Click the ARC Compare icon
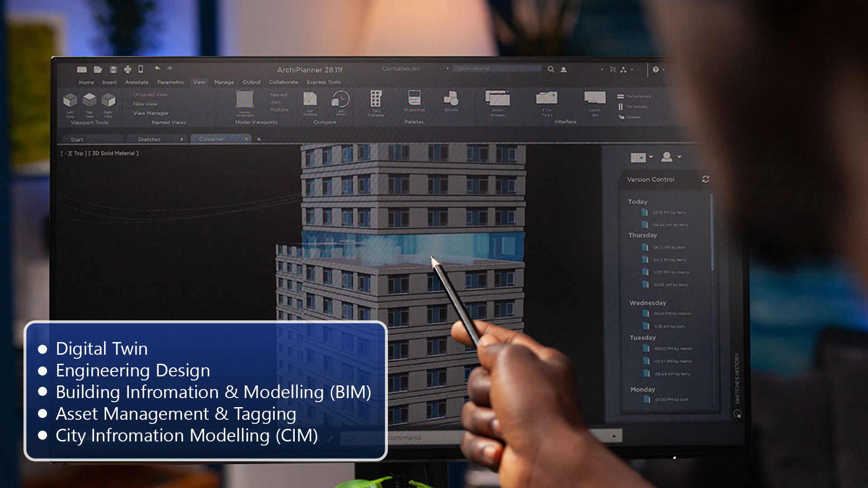868x488 pixels. pos(310,99)
